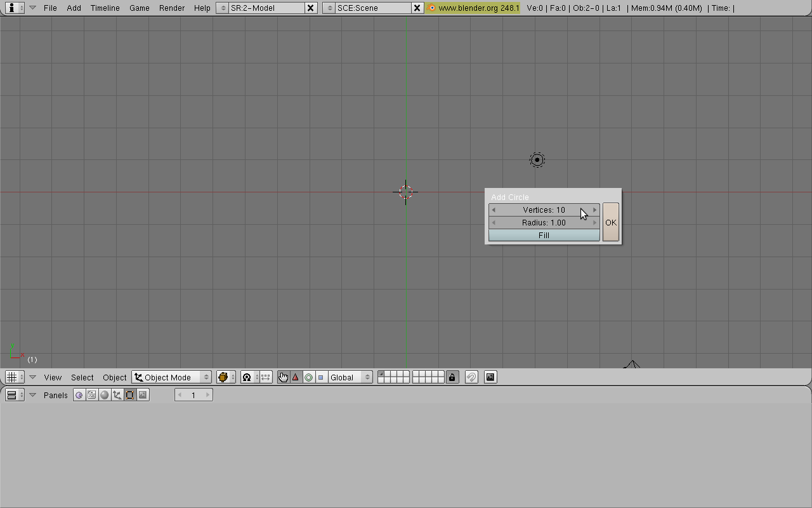Confirm Add Circle with OK
Image resolution: width=812 pixels, height=508 pixels.
[x=610, y=222]
